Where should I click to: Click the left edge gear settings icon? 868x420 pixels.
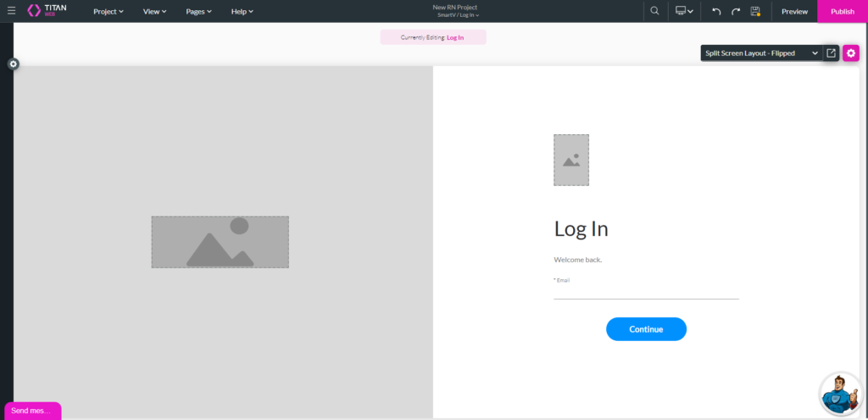click(x=14, y=64)
